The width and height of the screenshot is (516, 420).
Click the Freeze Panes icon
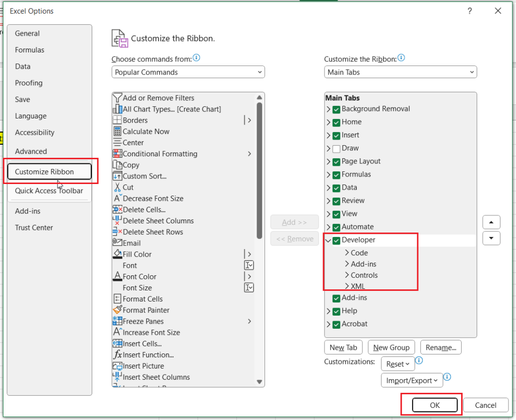click(x=117, y=321)
